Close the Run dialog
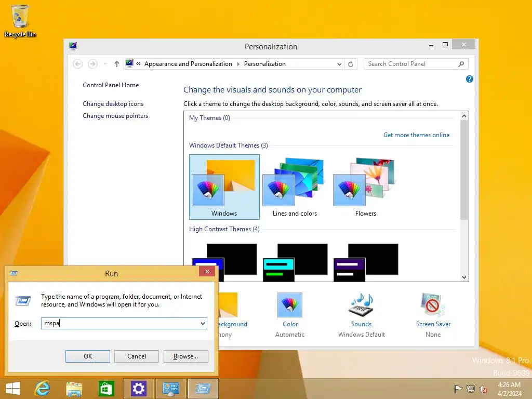 207,271
